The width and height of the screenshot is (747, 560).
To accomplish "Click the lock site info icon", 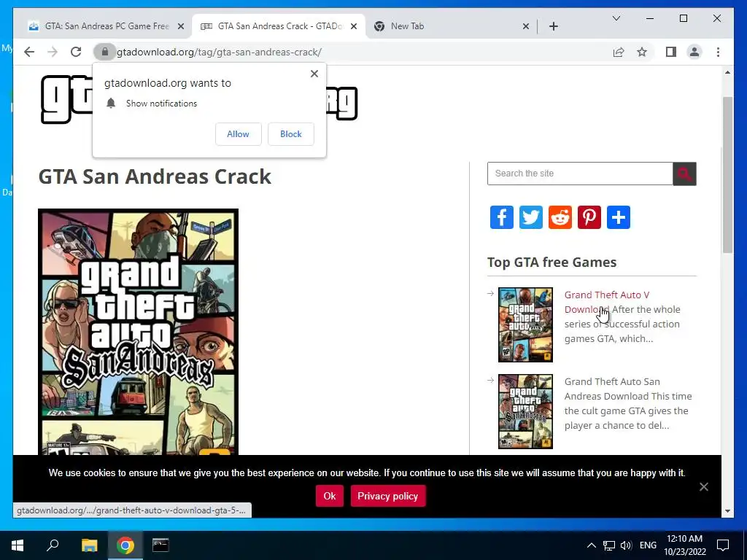I will tap(105, 52).
